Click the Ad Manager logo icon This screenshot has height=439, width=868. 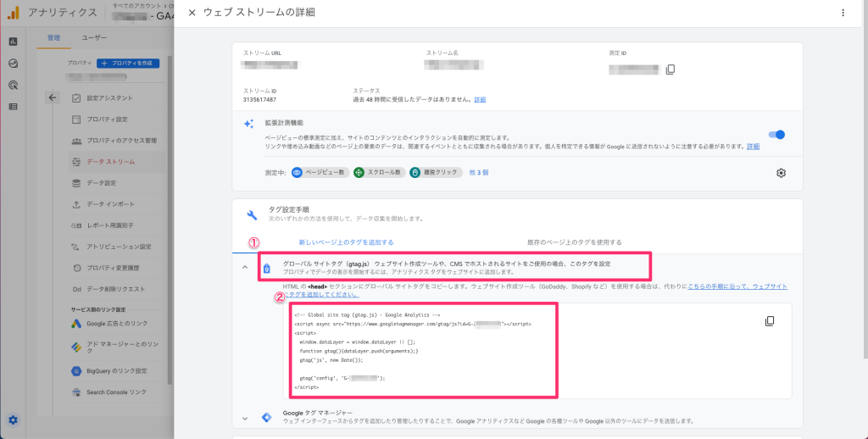pos(76,347)
